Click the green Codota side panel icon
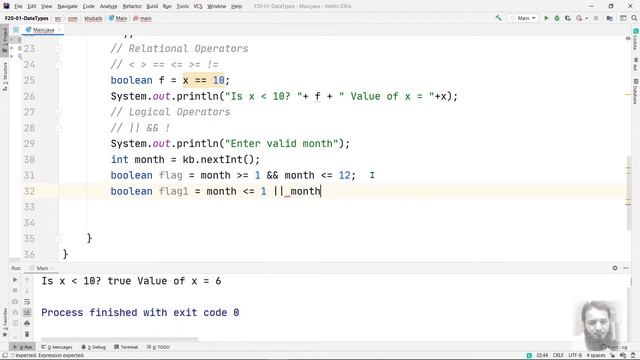 (635, 38)
